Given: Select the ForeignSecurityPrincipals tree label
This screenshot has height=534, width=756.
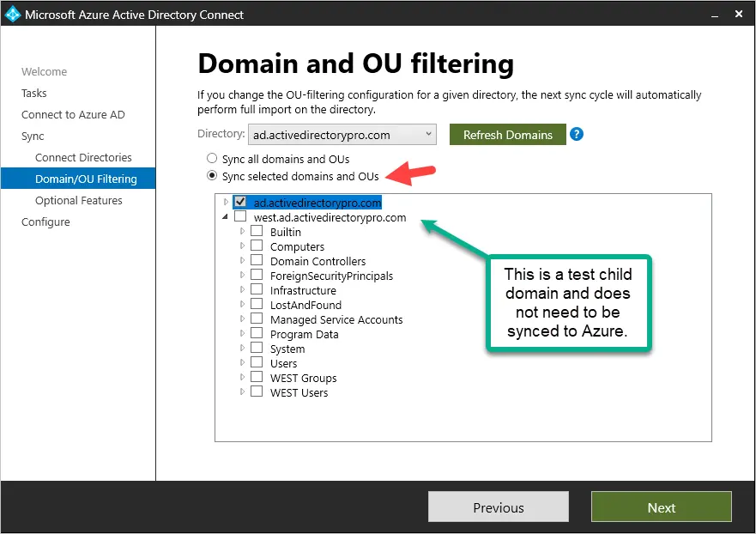Looking at the screenshot, I should tap(331, 276).
